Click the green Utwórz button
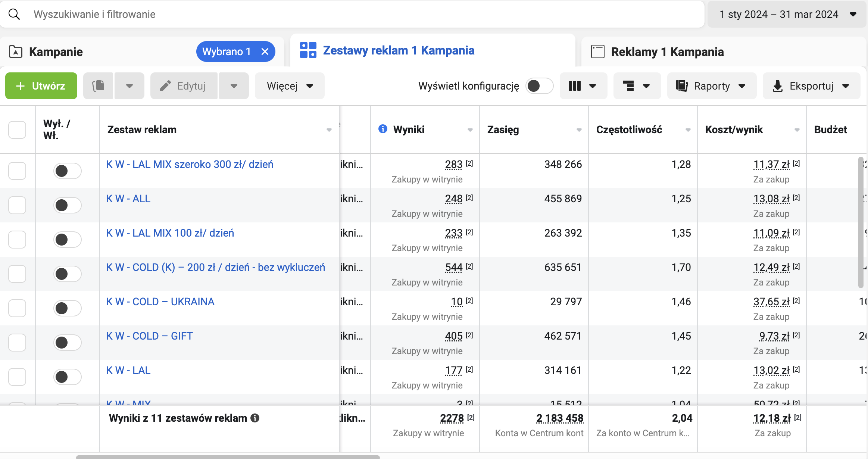The width and height of the screenshot is (868, 459). pyautogui.click(x=41, y=86)
